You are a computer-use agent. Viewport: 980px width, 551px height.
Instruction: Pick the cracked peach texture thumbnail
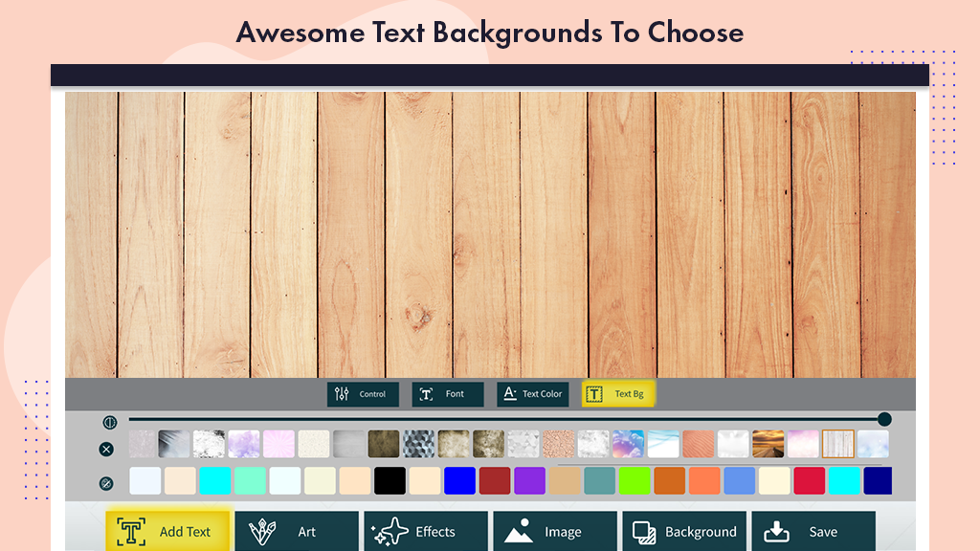pyautogui.click(x=559, y=444)
